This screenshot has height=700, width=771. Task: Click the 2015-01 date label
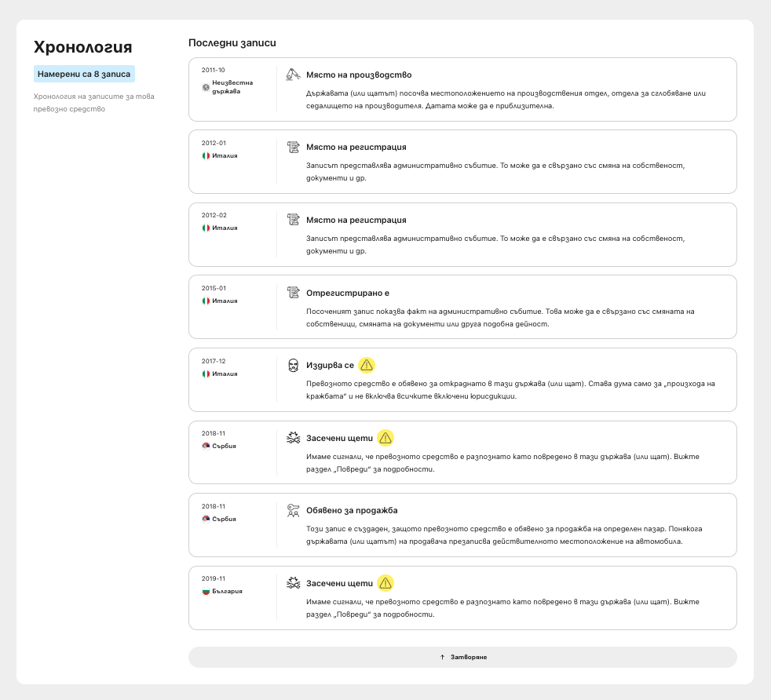click(214, 288)
